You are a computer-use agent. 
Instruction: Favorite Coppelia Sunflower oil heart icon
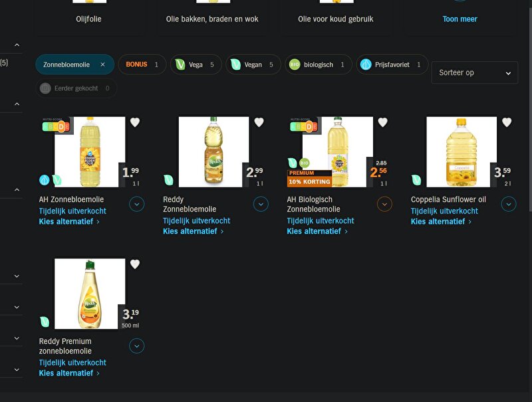(507, 122)
